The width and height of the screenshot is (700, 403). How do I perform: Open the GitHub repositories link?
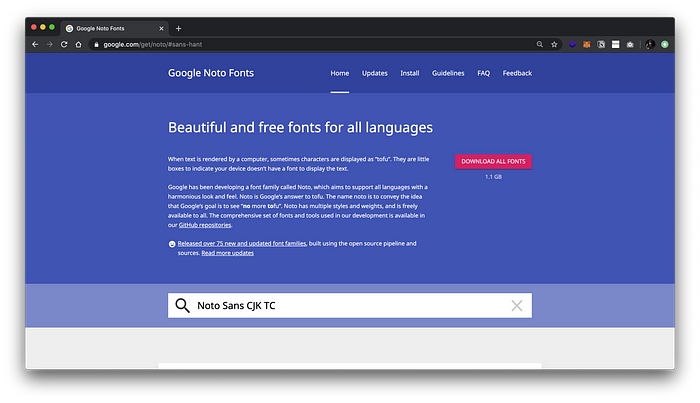[205, 225]
